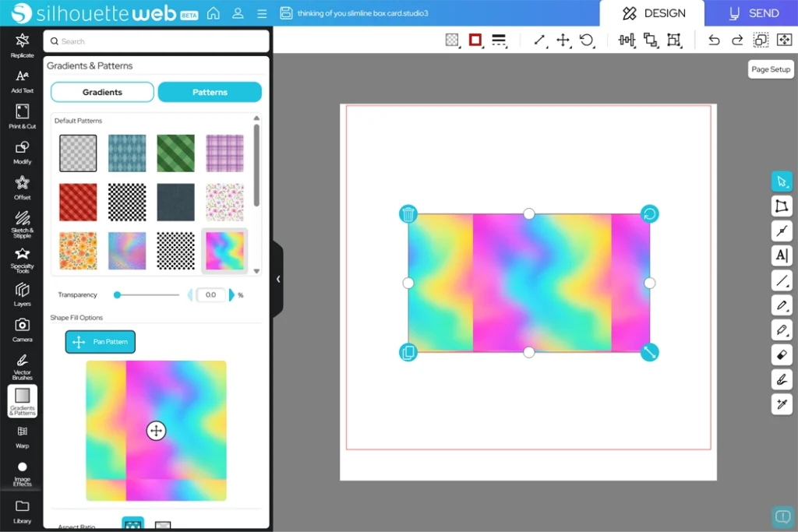Select the Eraser tool on right toolbar
Image resolution: width=798 pixels, height=532 pixels.
[x=782, y=354]
